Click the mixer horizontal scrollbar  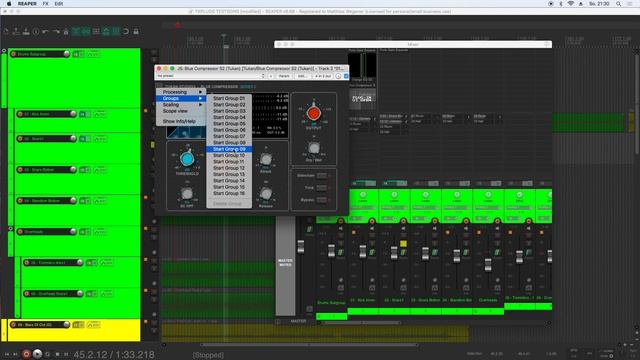pyautogui.click(x=361, y=322)
